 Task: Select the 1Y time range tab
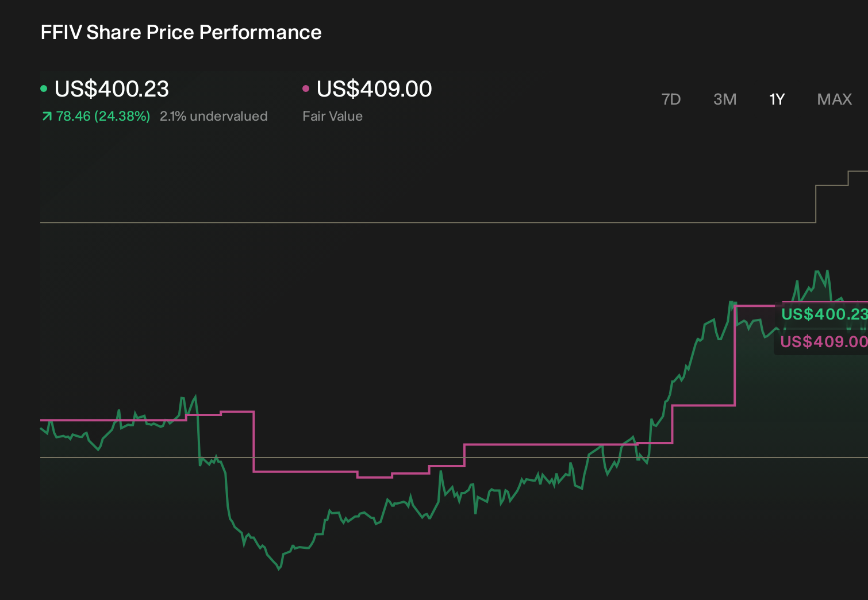(x=777, y=99)
